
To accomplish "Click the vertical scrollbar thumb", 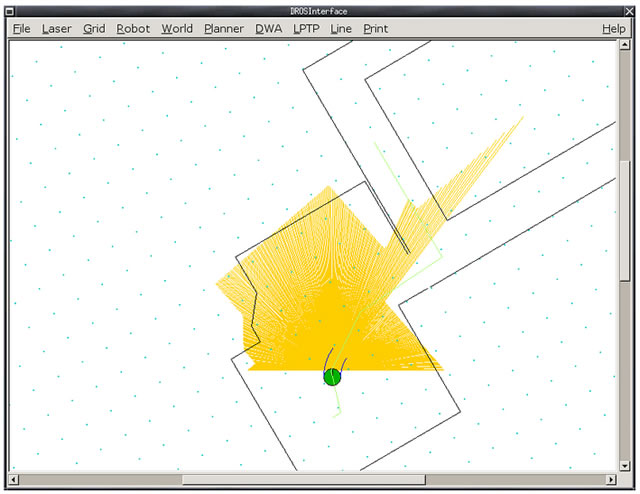I will [624, 221].
